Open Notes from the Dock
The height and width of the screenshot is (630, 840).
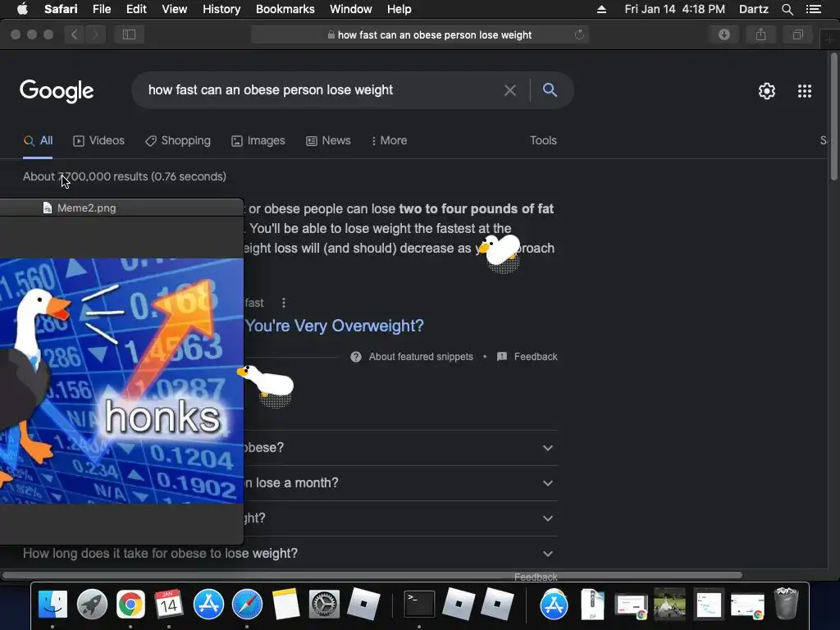(x=285, y=605)
